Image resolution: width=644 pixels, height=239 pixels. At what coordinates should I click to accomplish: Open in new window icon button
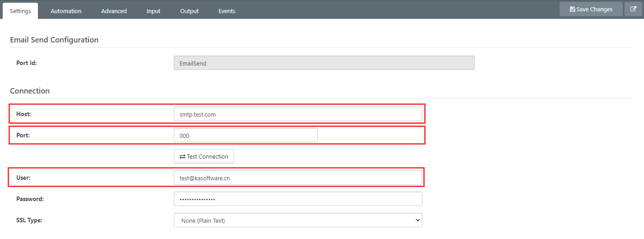pos(633,9)
